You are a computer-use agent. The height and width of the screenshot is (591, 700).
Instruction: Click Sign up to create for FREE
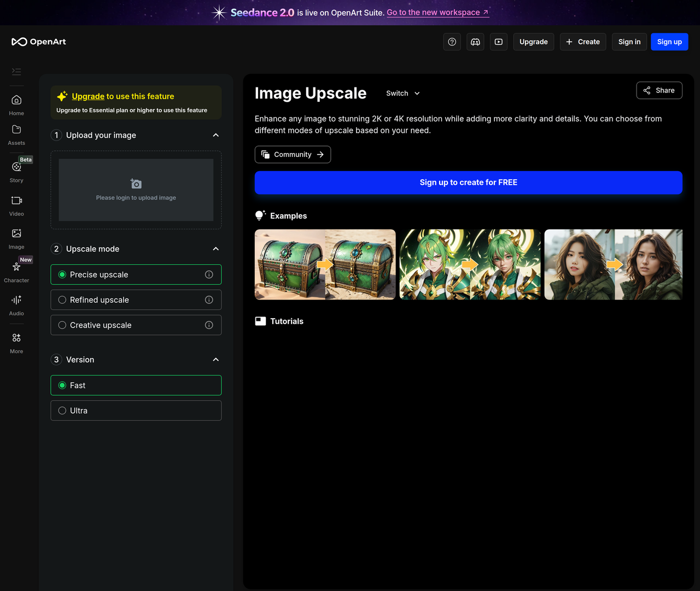click(x=469, y=183)
